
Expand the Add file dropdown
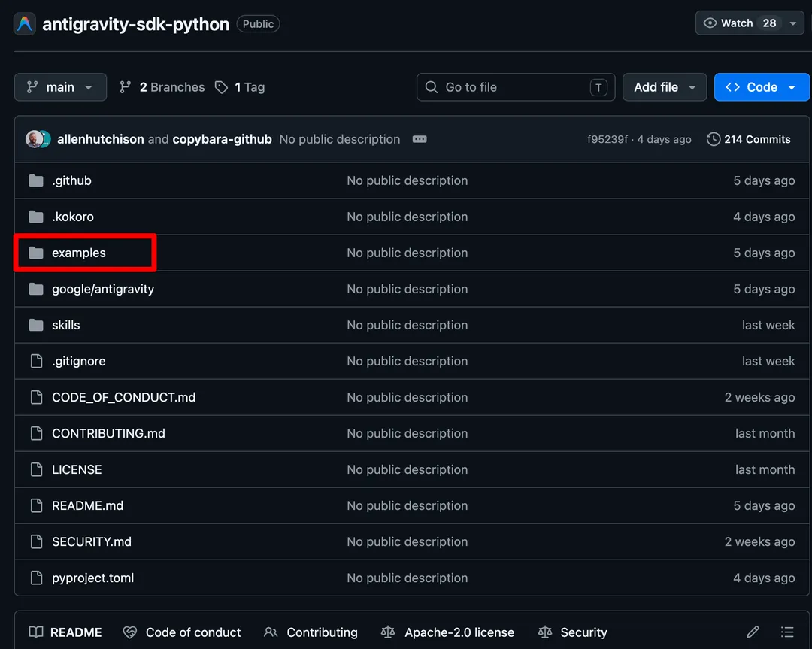(665, 87)
